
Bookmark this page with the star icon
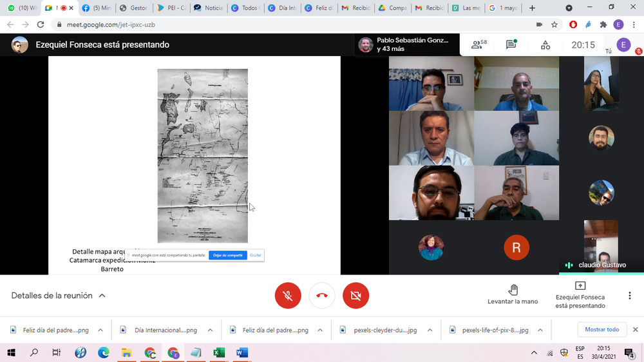click(x=554, y=24)
